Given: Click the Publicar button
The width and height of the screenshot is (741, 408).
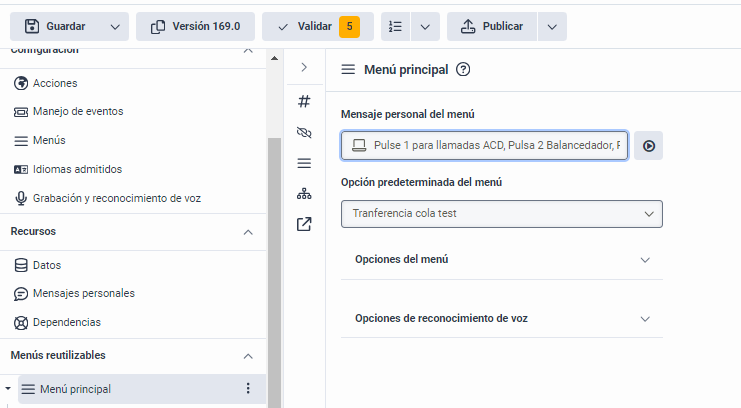Looking at the screenshot, I should pos(492,26).
